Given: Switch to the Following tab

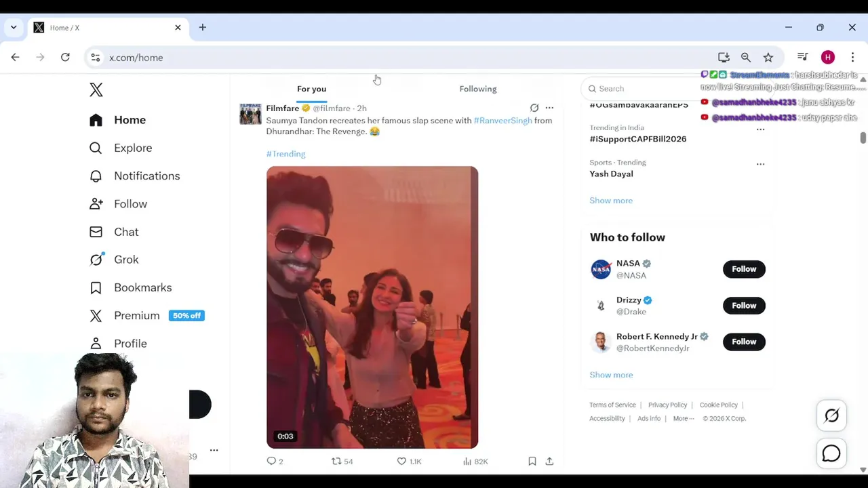Looking at the screenshot, I should (x=478, y=89).
